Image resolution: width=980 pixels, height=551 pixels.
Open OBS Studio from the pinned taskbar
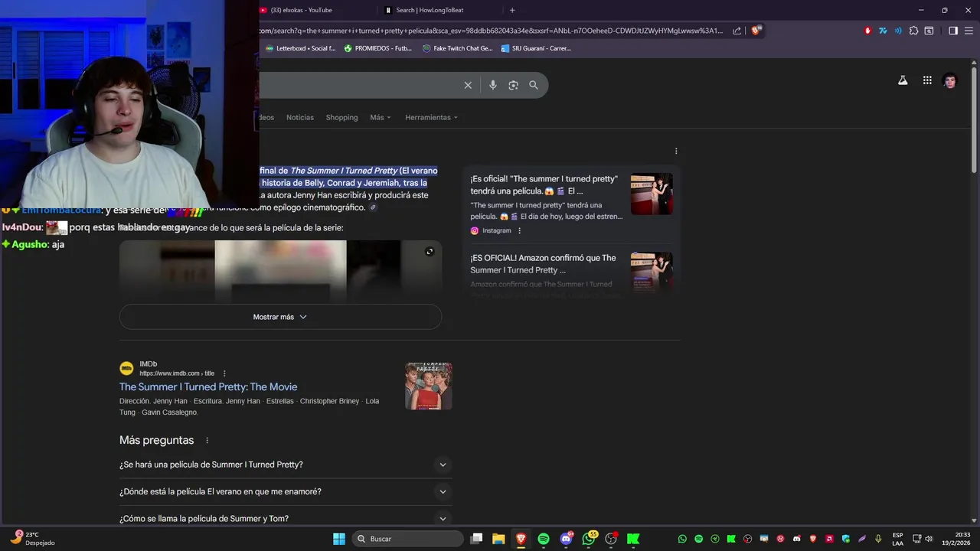pyautogui.click(x=611, y=539)
